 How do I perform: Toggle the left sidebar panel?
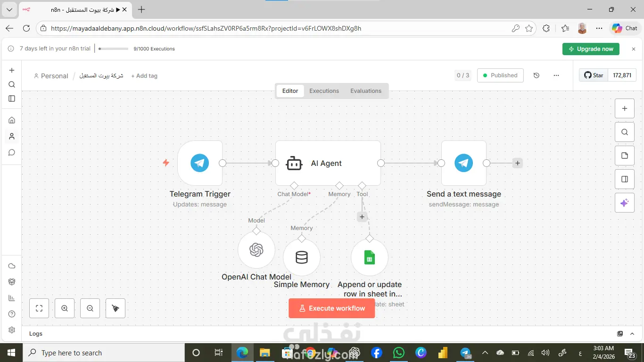[12, 99]
